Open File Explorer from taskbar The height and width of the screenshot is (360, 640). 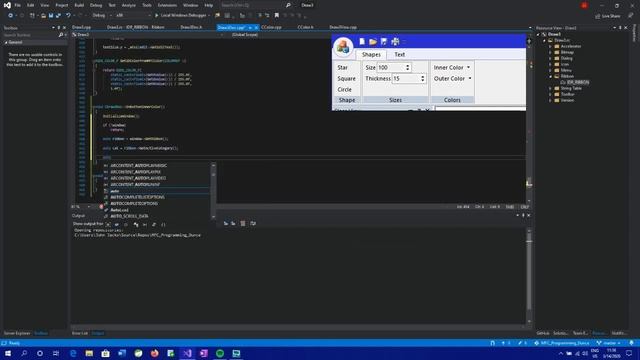pyautogui.click(x=89, y=353)
